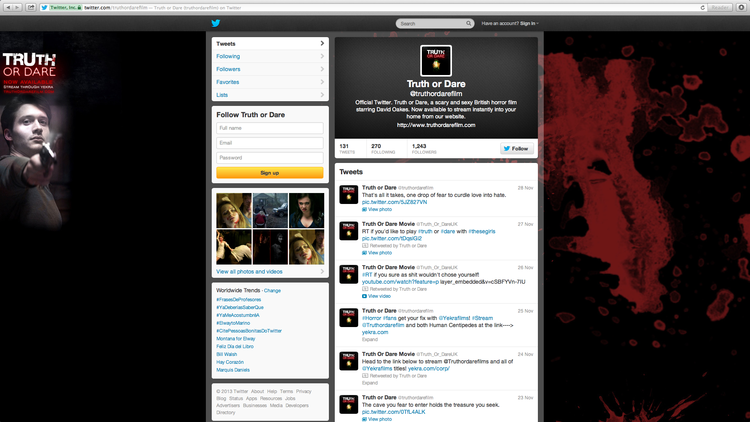The image size is (750, 422).
Task: Click the chevron beside Followers
Action: [322, 69]
